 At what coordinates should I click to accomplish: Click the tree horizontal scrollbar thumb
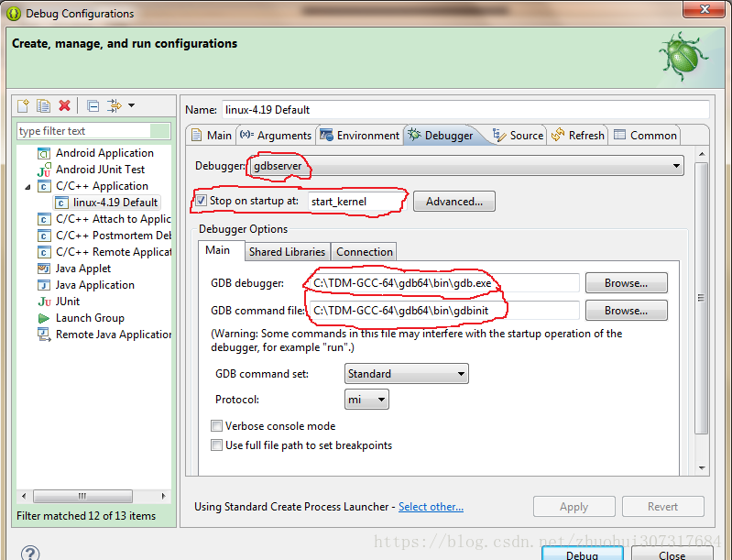point(82,496)
